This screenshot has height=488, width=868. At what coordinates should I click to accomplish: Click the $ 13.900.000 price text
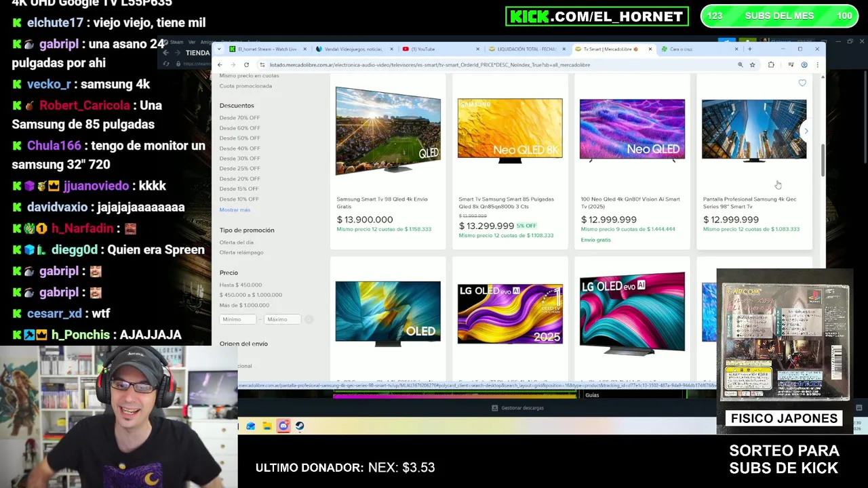[x=365, y=220]
